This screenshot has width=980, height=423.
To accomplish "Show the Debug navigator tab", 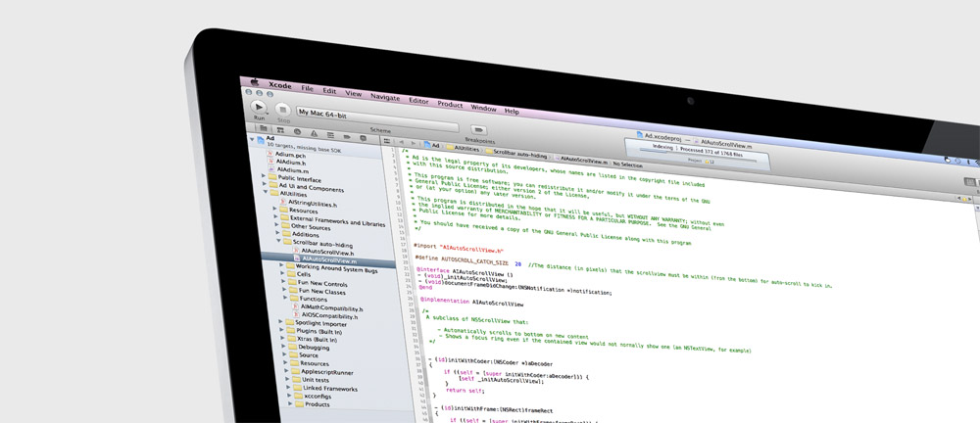I will [x=330, y=134].
